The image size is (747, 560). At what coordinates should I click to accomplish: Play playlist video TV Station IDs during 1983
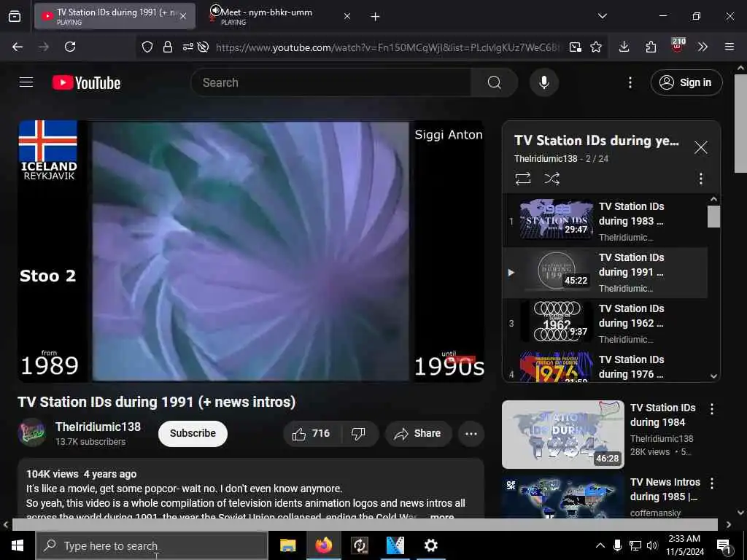(x=605, y=221)
